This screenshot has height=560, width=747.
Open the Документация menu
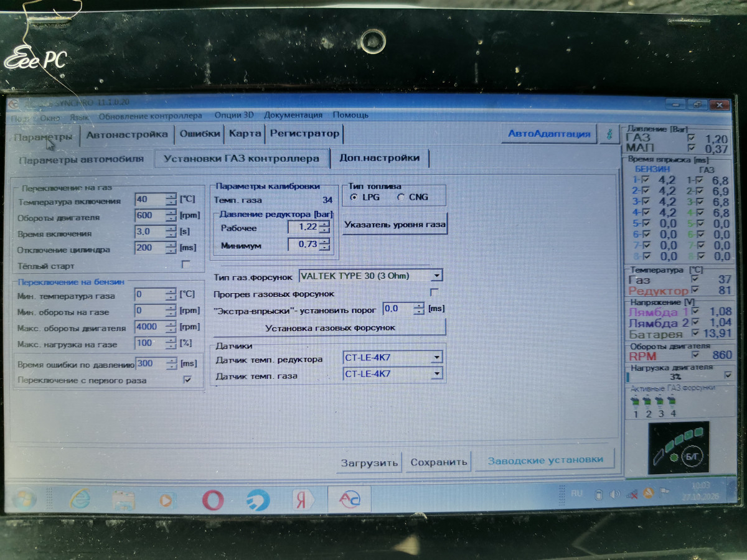(x=293, y=115)
